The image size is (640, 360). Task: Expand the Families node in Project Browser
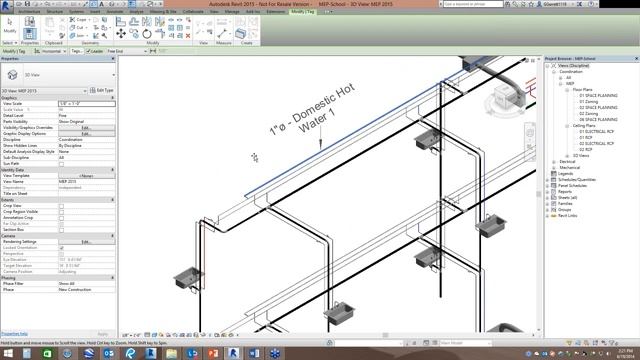click(x=548, y=204)
